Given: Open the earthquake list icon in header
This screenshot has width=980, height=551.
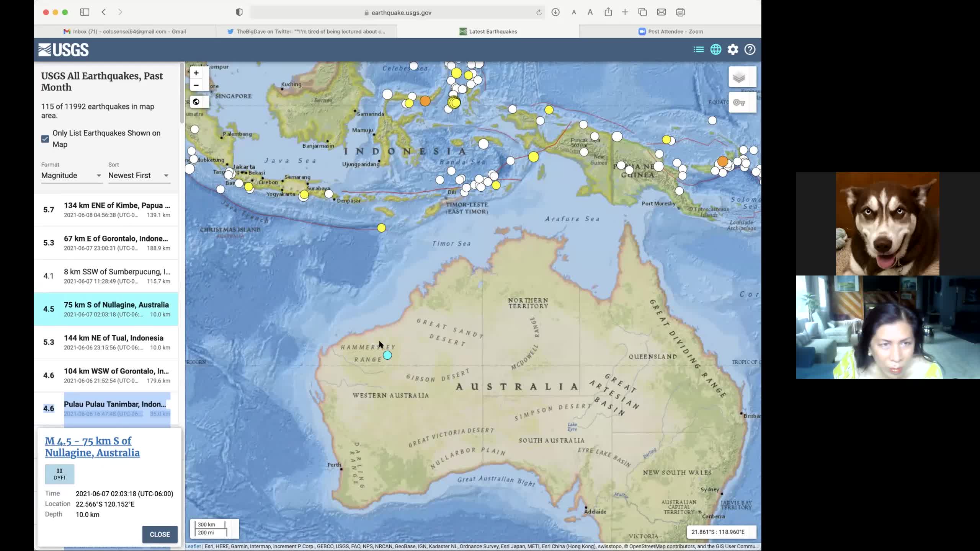Looking at the screenshot, I should (699, 49).
